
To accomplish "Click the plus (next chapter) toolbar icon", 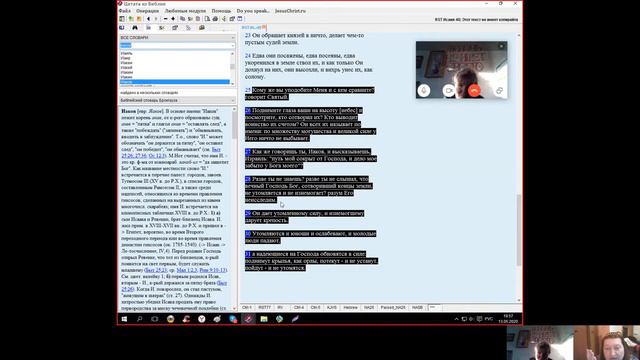I will pos(173,19).
